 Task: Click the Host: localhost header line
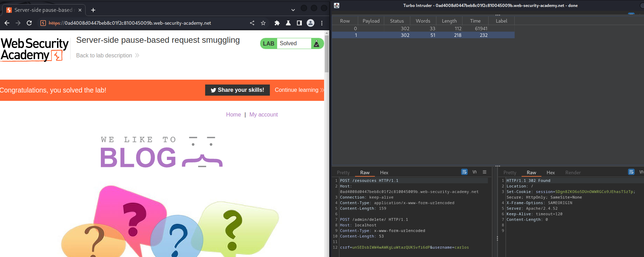(358, 225)
